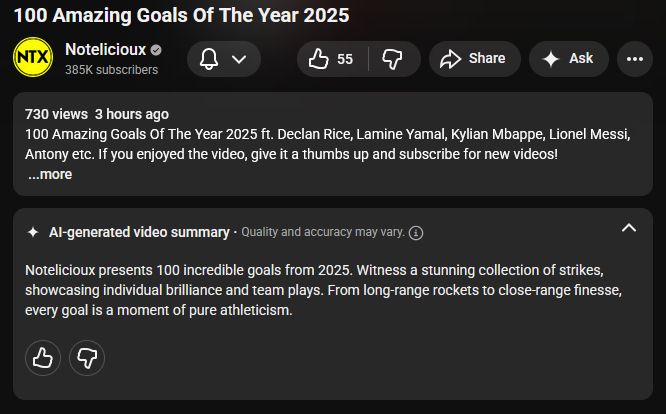Click the Notelicioux NTX channel avatar

(33, 59)
